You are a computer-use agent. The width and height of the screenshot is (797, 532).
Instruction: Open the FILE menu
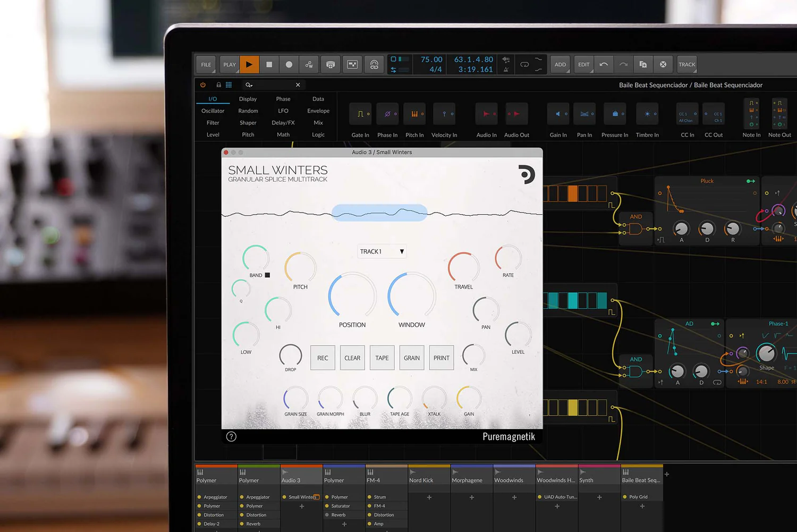tap(206, 64)
